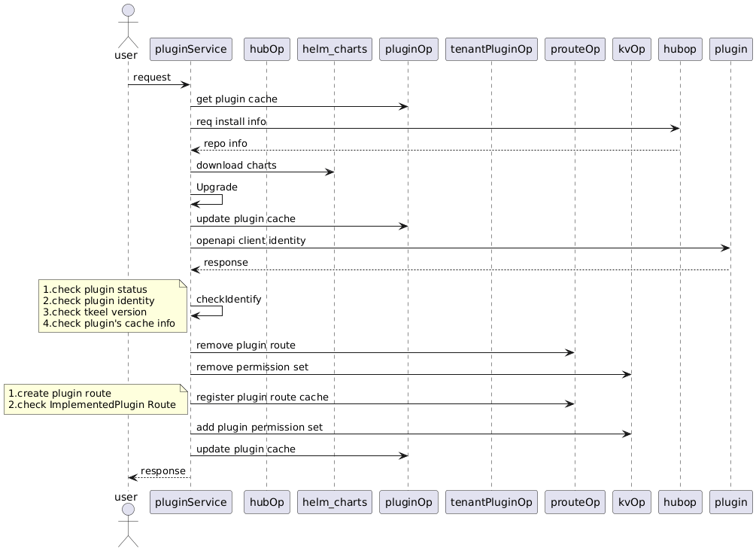Screen dimensions: 756x551
Task: Select the bottom kvOp participant box
Action: point(631,500)
